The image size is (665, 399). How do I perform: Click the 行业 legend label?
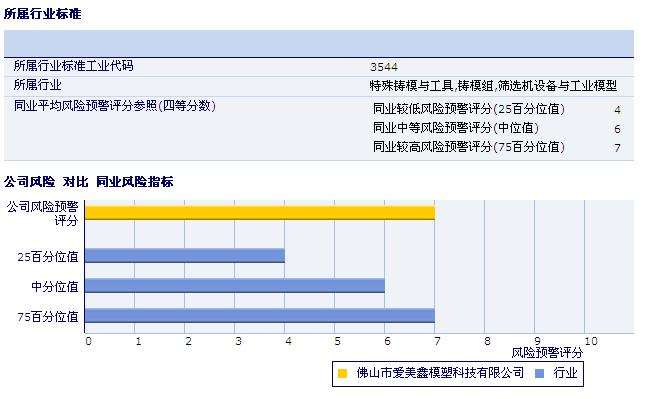tap(565, 373)
